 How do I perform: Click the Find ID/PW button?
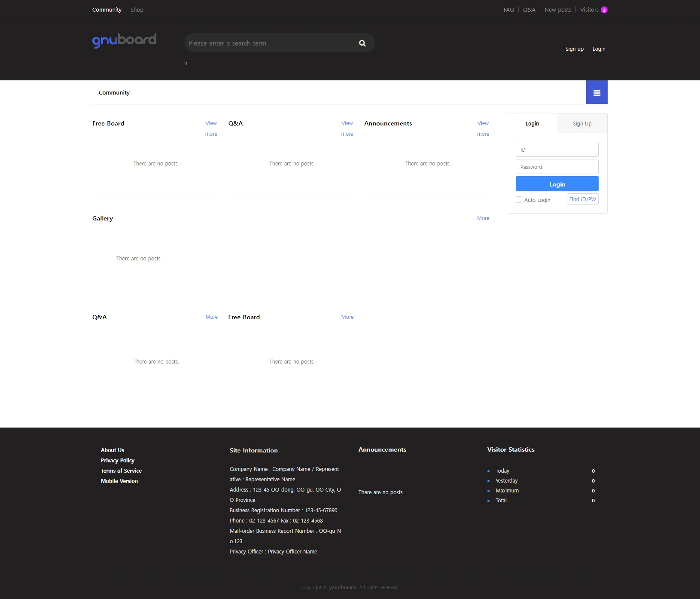[x=582, y=199]
